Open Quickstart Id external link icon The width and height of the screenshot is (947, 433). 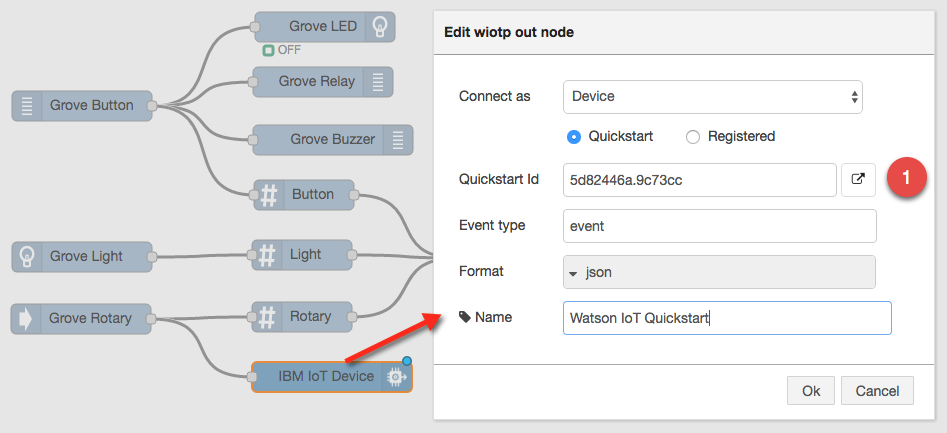858,180
